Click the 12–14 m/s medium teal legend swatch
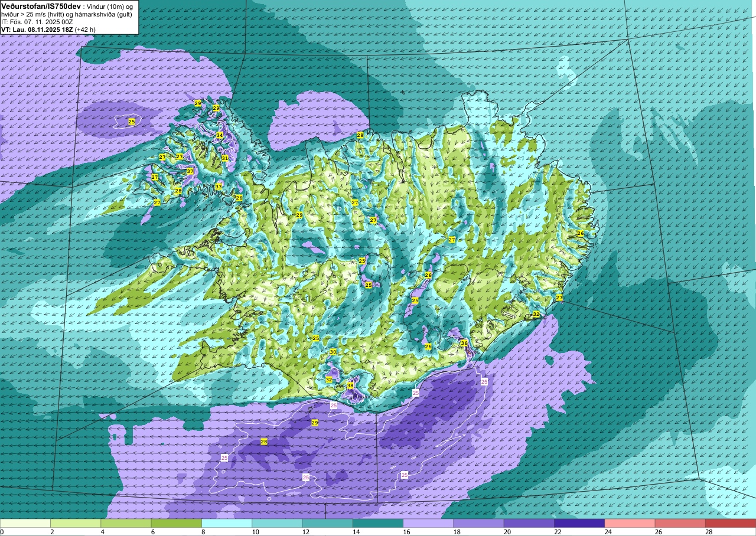The width and height of the screenshot is (756, 536). coord(328,523)
